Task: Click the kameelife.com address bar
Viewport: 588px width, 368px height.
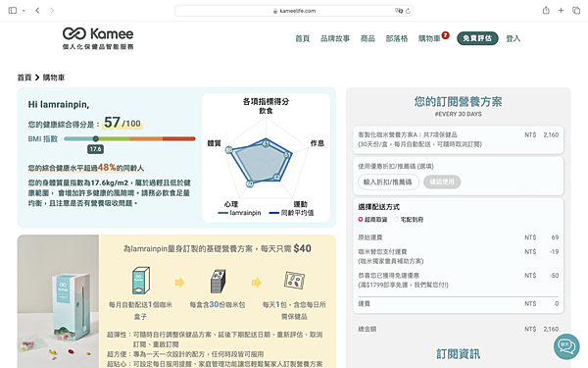Action: pos(294,11)
